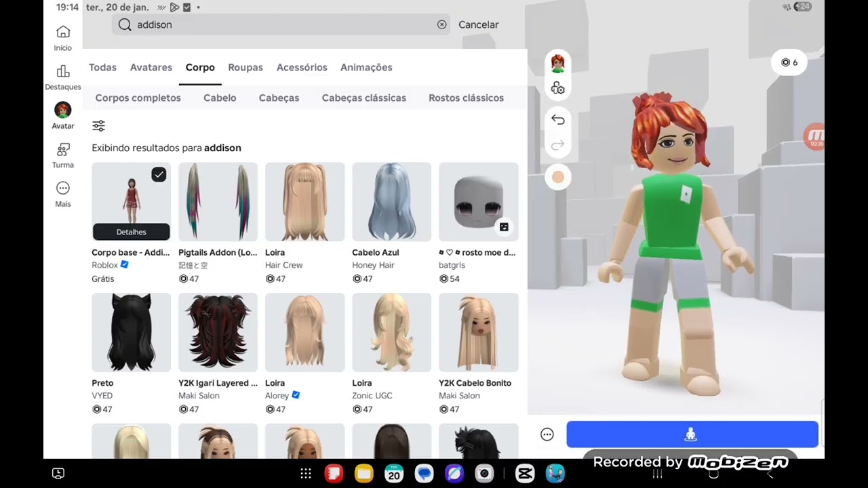Open the filter options icon

tap(99, 125)
